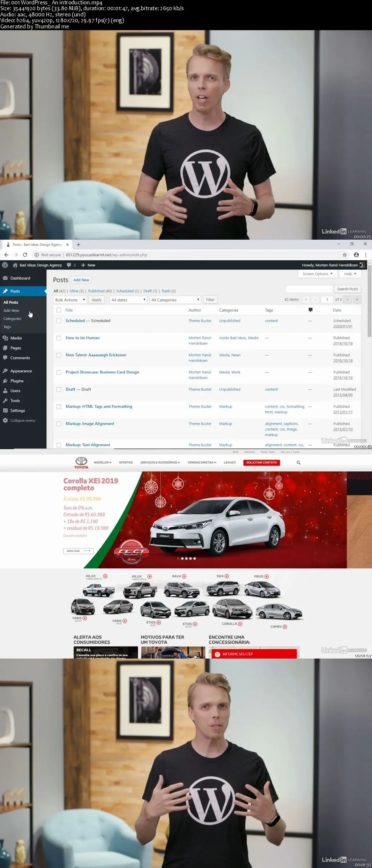Open the All dates filter dropdown
372x868 pixels.
coord(128,300)
